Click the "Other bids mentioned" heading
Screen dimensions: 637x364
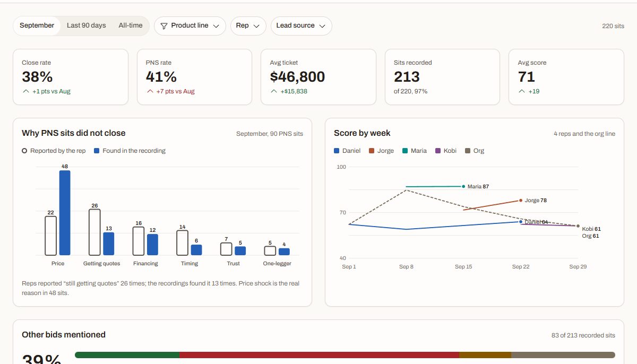64,335
